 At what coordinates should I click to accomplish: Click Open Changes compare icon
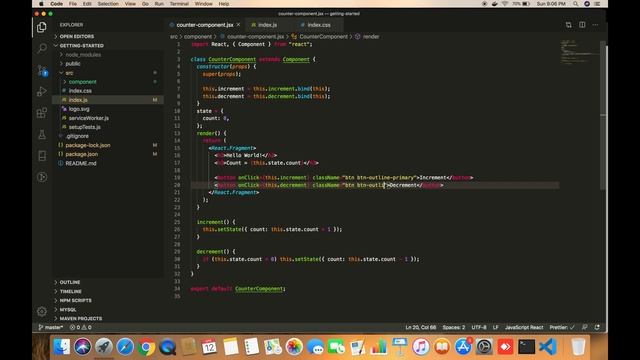click(x=569, y=25)
